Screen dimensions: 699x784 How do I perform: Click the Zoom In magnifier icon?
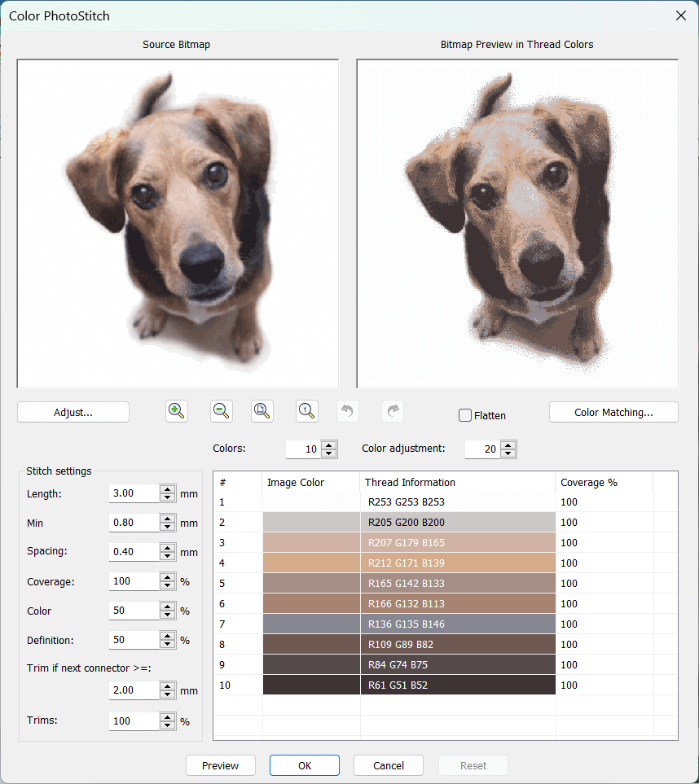pos(176,411)
